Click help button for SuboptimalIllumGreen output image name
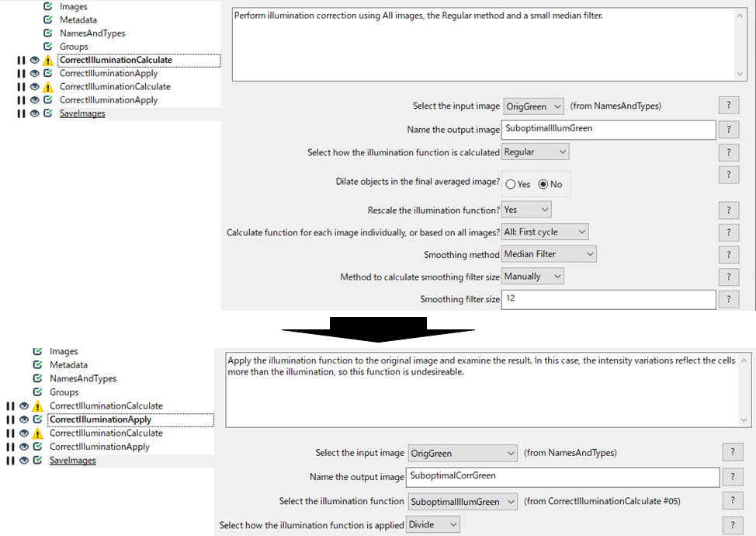 [729, 129]
